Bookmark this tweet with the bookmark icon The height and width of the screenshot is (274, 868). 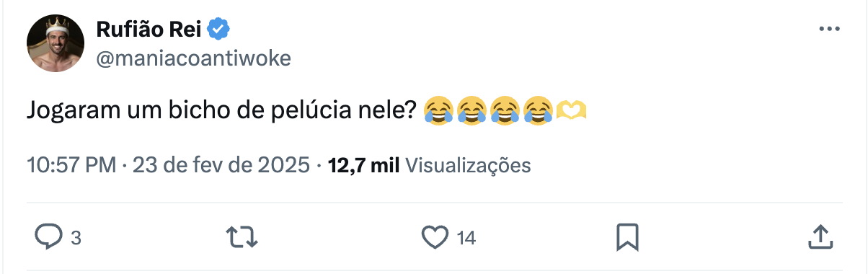coord(628,237)
